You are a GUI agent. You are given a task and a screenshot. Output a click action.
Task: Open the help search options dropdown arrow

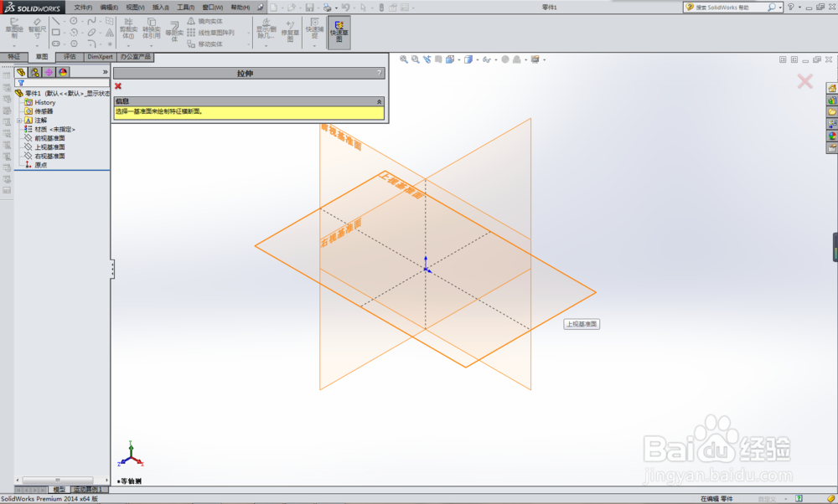pyautogui.click(x=780, y=8)
